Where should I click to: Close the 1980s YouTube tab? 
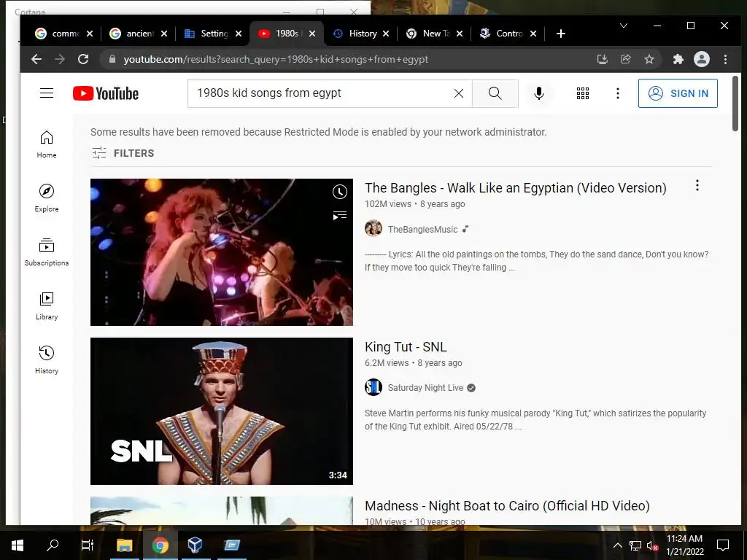coord(312,34)
